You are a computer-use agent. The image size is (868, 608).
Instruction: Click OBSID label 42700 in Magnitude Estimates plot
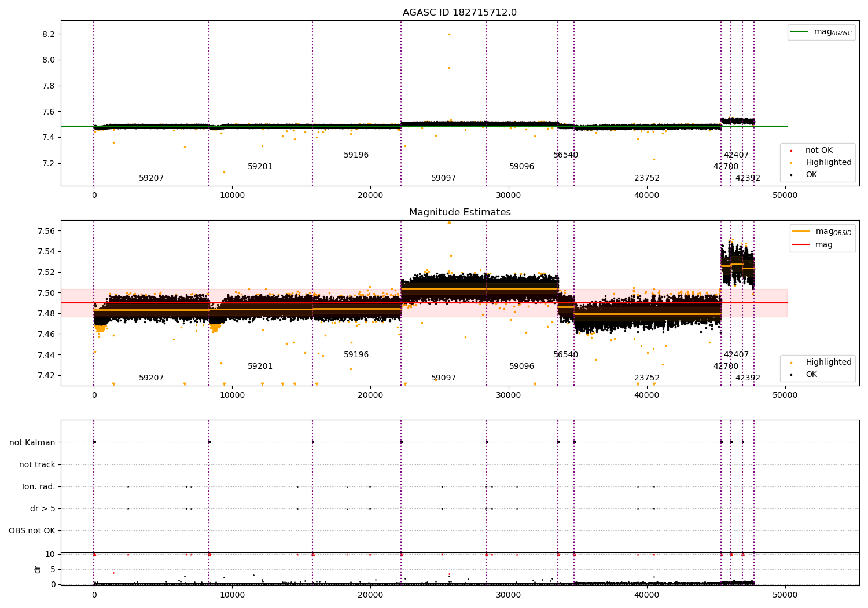pyautogui.click(x=726, y=367)
